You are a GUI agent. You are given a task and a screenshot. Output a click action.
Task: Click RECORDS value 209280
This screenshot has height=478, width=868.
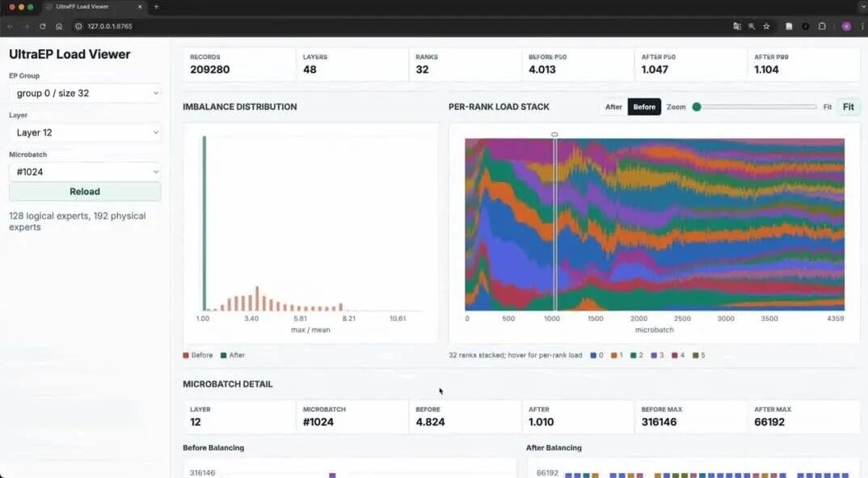point(210,70)
